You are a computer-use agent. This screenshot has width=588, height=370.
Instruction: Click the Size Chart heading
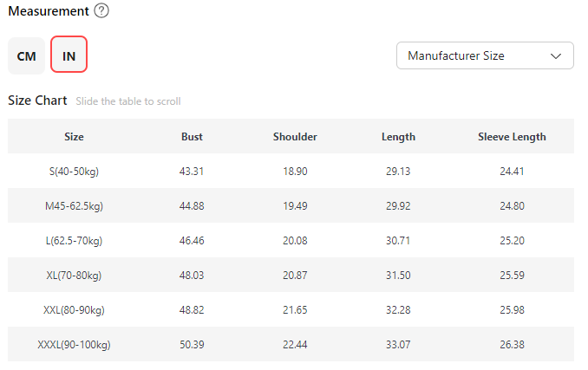37,101
